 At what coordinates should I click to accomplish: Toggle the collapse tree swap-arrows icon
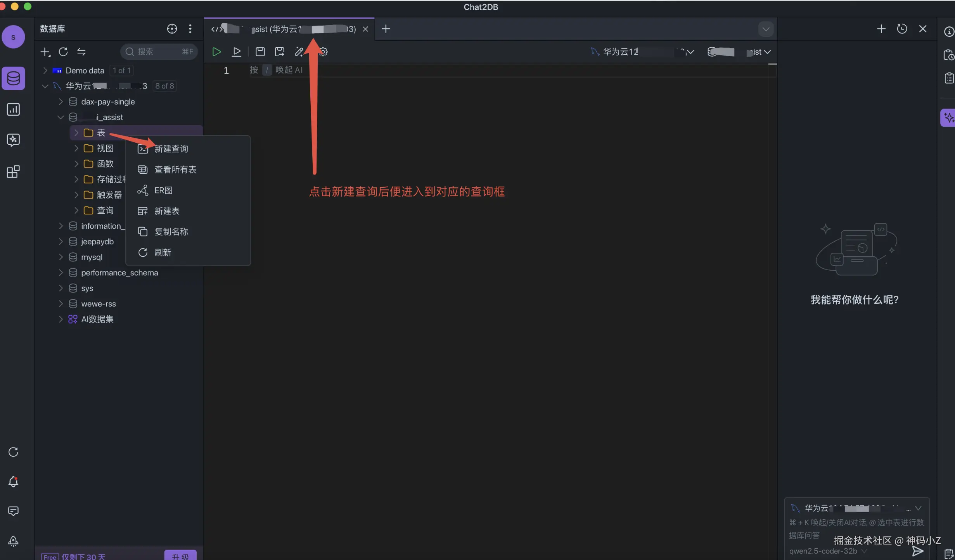point(81,52)
